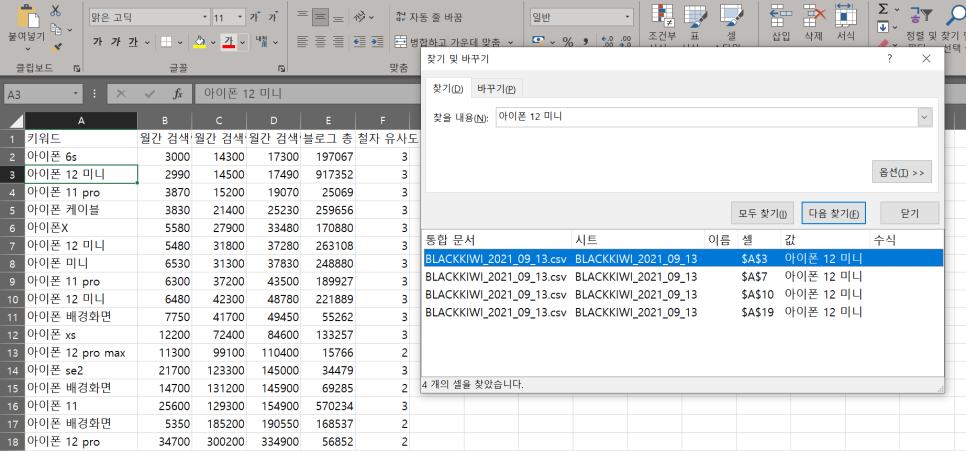966x451 pixels.
Task: Click the Cut scissors icon
Action: click(56, 10)
